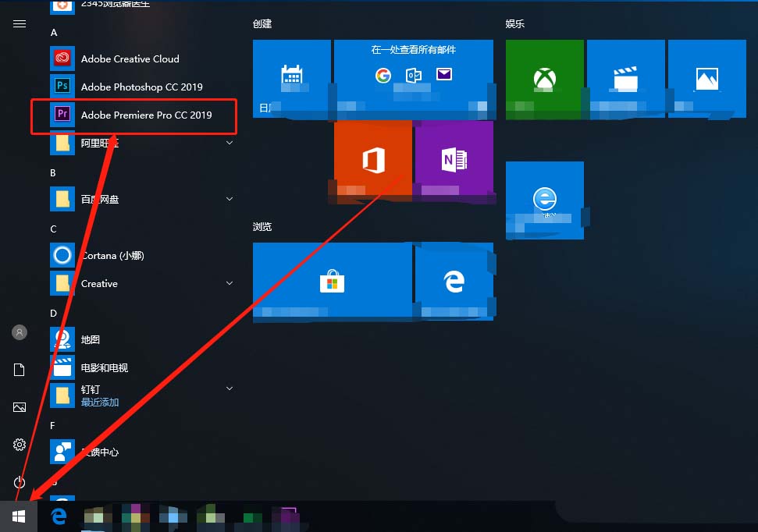Click the 浏览 tile group title

262,227
